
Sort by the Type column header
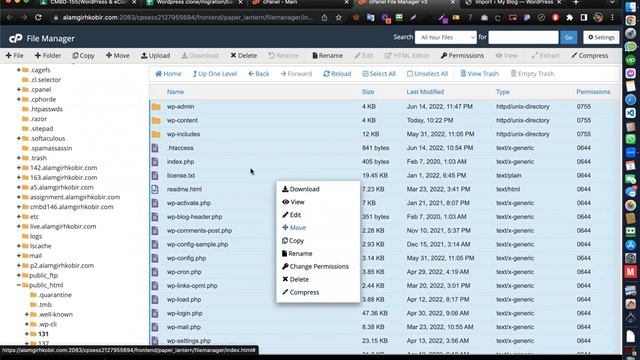coord(502,92)
